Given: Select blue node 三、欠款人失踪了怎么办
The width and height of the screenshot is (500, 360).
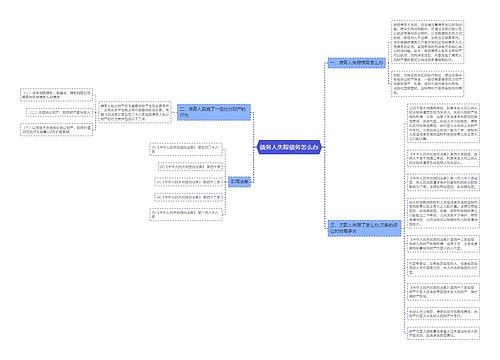Looking at the screenshot, I should tap(364, 228).
